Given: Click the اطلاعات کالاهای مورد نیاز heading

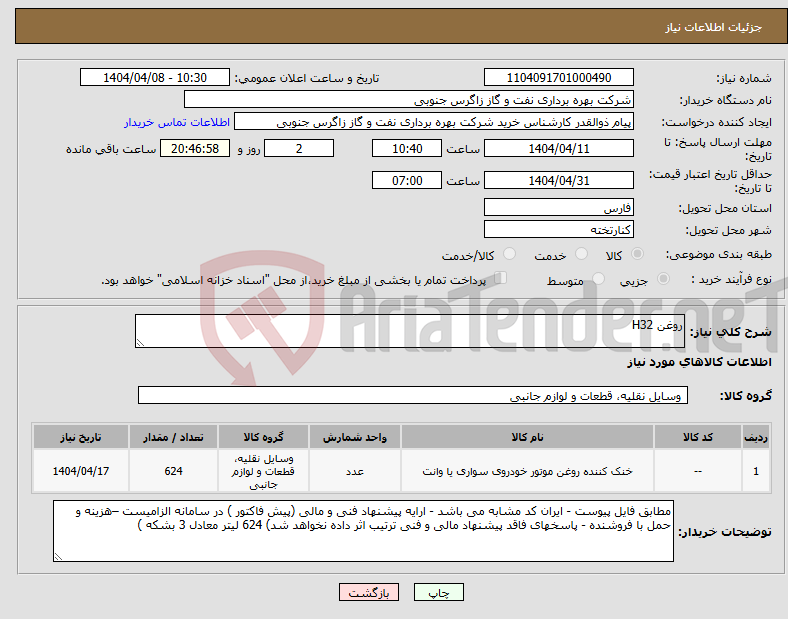Looking at the screenshot, I should (699, 362).
